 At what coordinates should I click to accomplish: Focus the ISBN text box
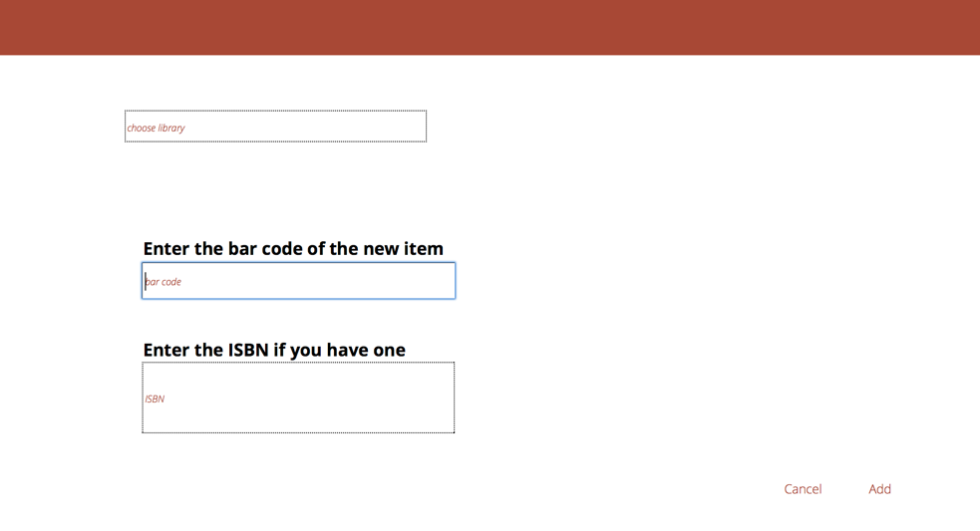tap(298, 398)
